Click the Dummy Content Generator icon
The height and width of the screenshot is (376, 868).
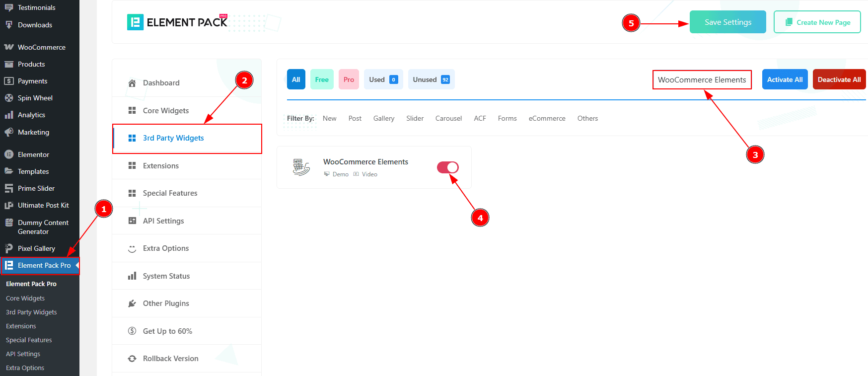tap(9, 223)
